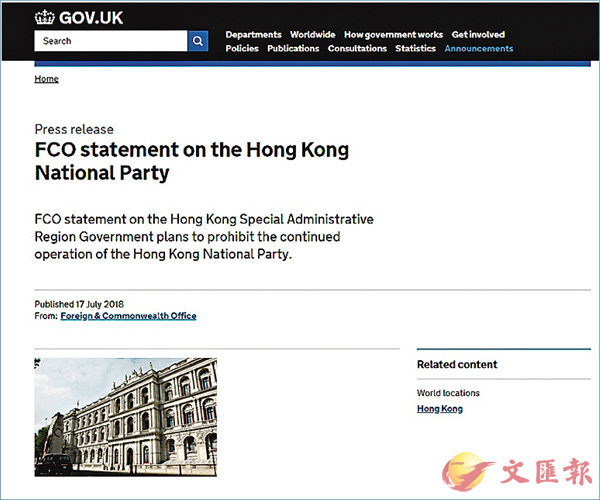Open the Publications link
Viewport: 600px width, 500px height.
pyautogui.click(x=293, y=48)
